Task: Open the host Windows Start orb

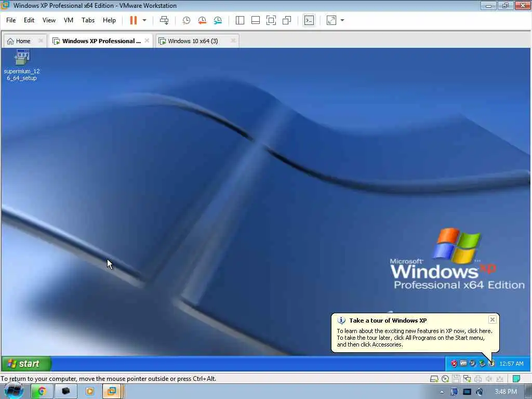Action: pos(14,392)
